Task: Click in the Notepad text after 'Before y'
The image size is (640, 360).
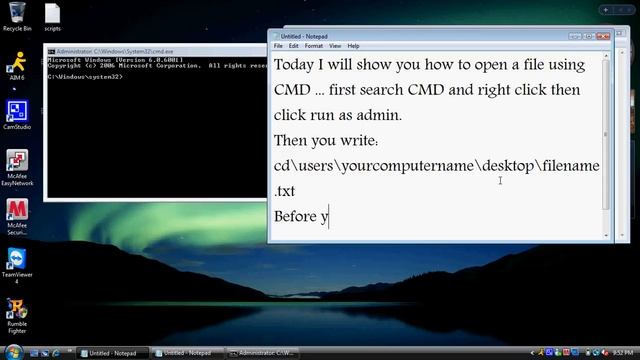Action: point(329,217)
